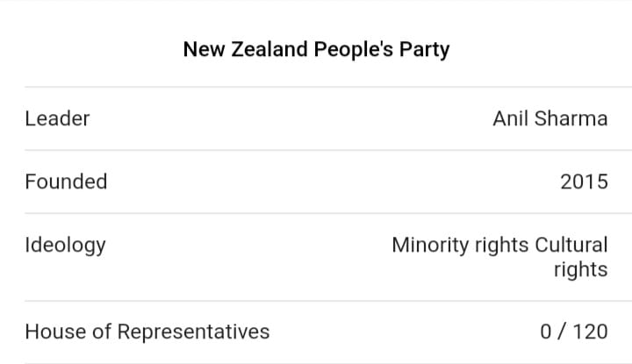Click the surname Sharma
632x364 pixels.
click(570, 118)
